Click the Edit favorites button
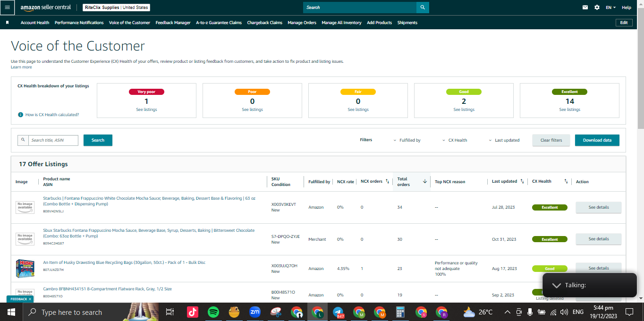 (624, 23)
